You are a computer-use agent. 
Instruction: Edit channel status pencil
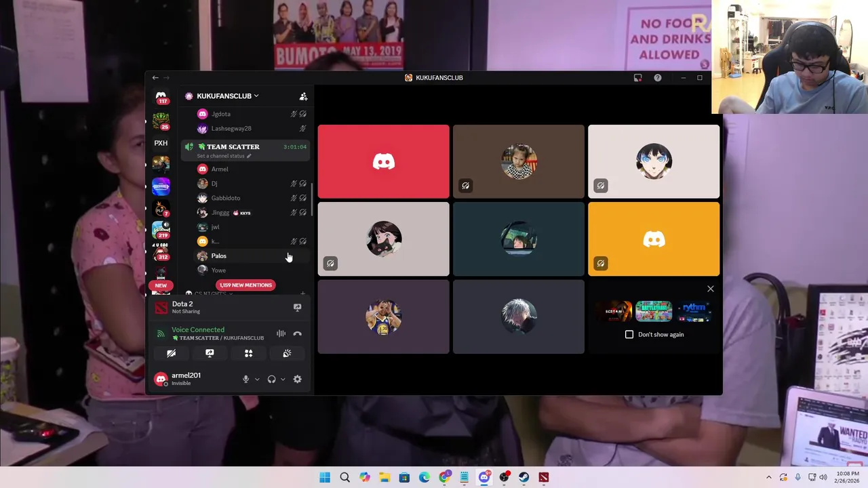click(x=249, y=156)
